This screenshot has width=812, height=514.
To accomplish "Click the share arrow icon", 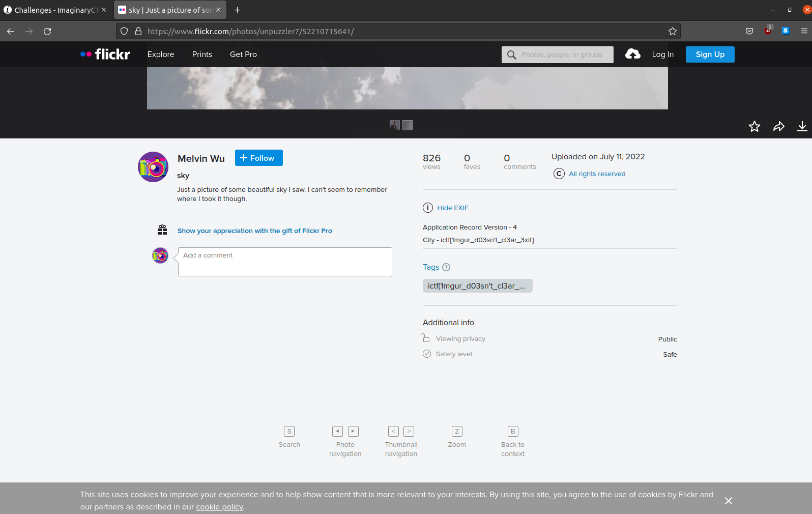I will 778,127.
